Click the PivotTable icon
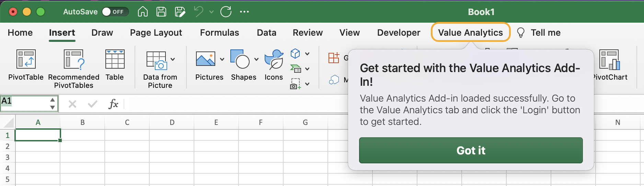Screen dimensions: 644x186 tap(26, 59)
